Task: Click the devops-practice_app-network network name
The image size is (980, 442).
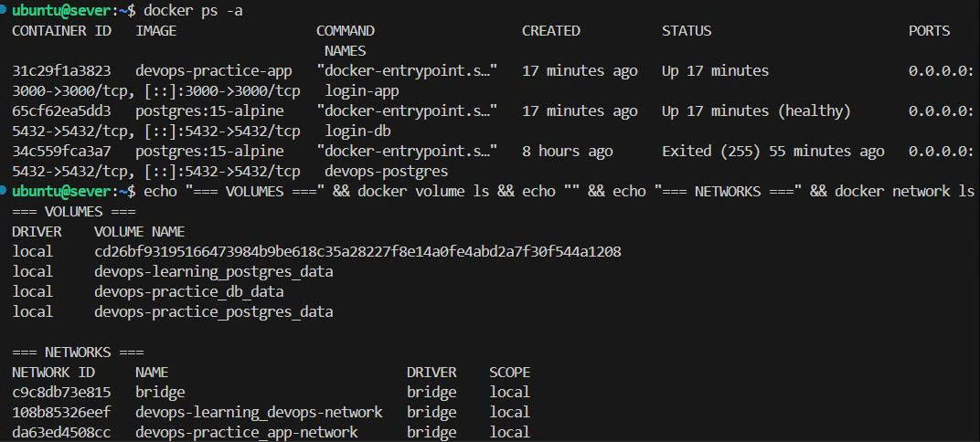Action: (x=246, y=432)
